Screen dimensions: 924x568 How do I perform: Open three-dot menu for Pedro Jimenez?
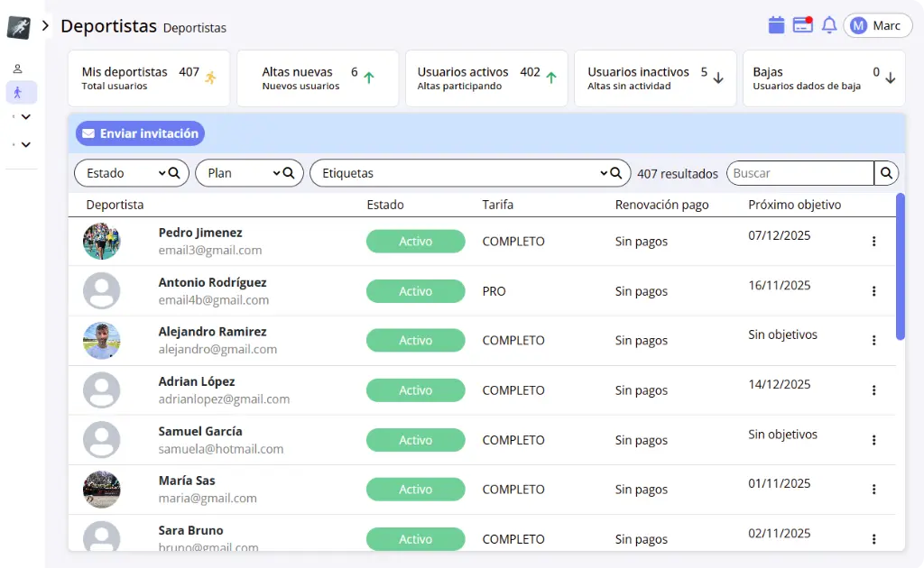873,242
